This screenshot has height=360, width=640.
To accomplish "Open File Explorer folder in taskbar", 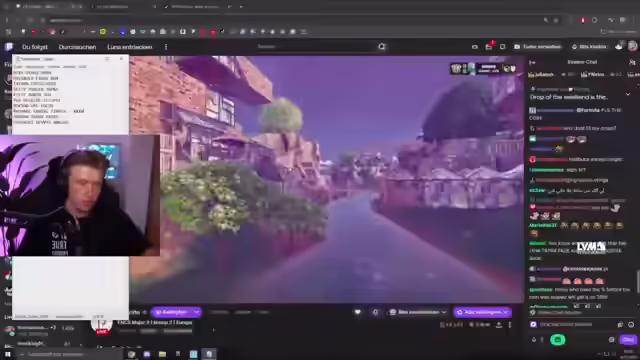I will tap(162, 354).
